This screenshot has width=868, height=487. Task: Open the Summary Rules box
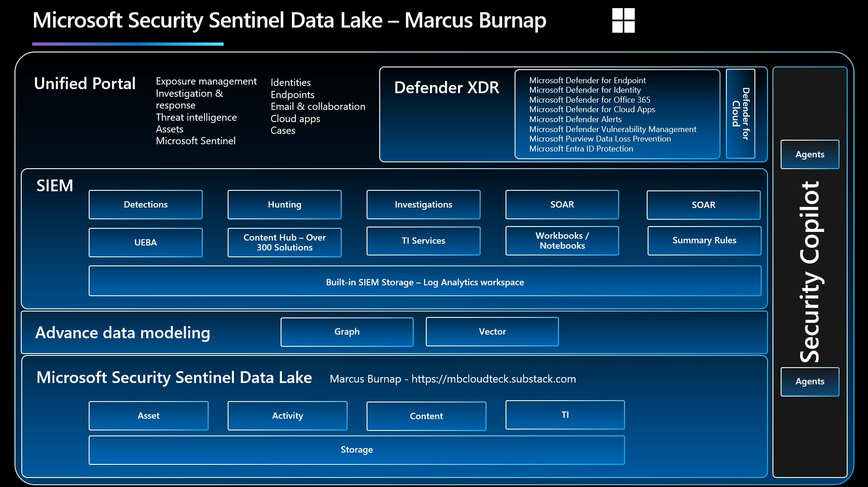[704, 241]
